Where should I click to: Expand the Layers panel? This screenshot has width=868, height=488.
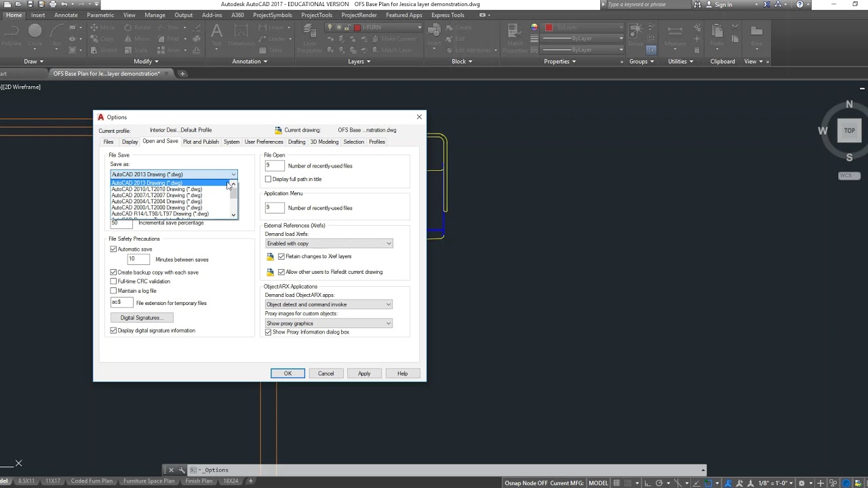[x=359, y=61]
